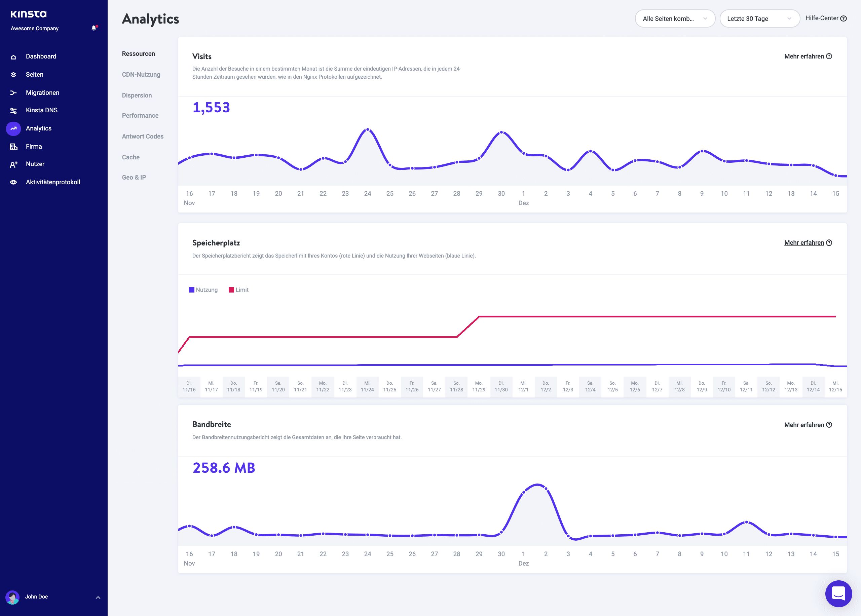Open notifications via the bell icon
Screen dimensions: 861x616
tap(93, 28)
